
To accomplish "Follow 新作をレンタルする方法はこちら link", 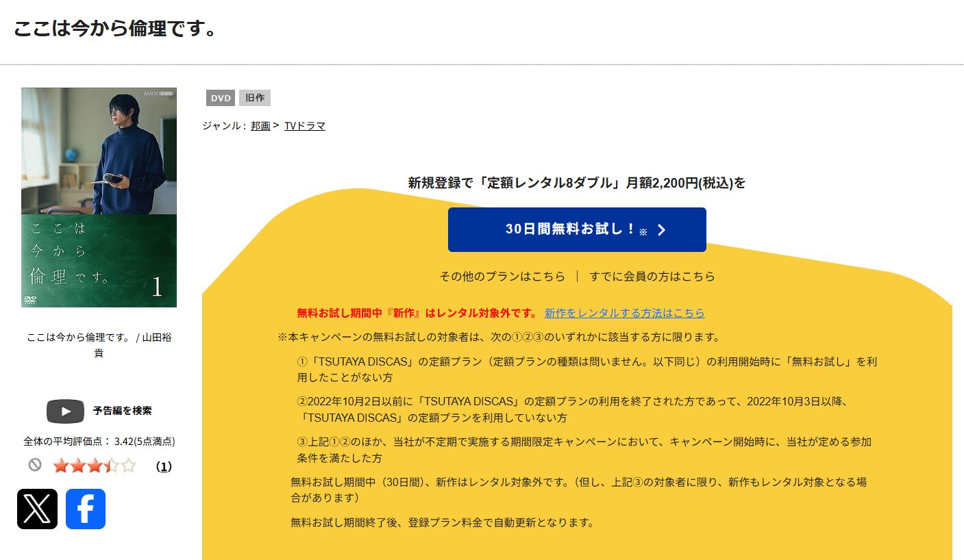I will pyautogui.click(x=624, y=313).
